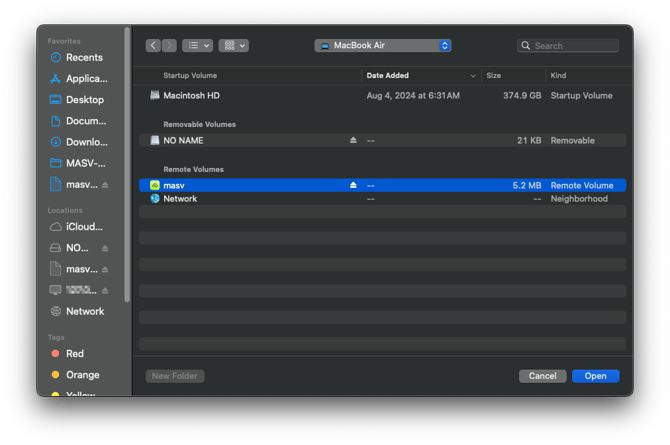Click the Aug 4, 2024 date cell
This screenshot has width=670, height=445.
413,95
